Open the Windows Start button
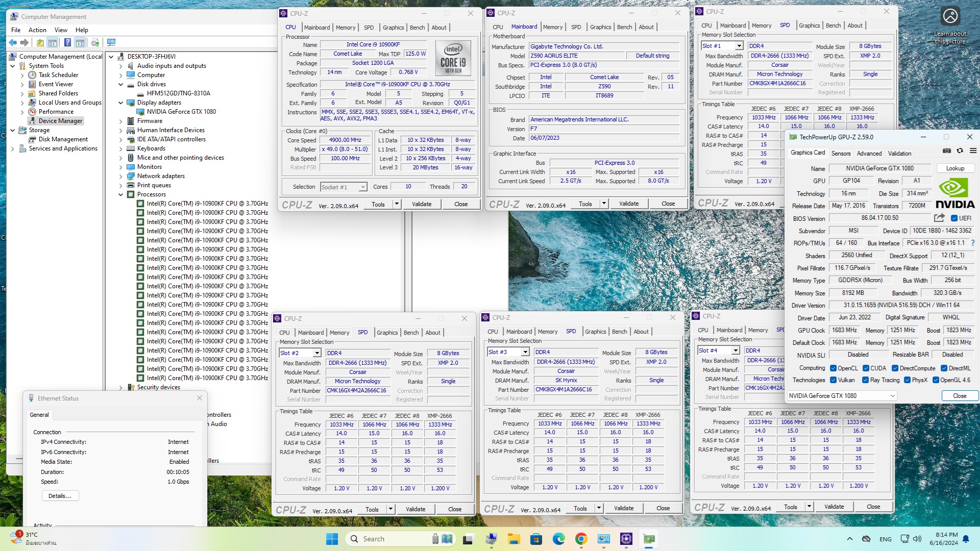The image size is (980, 551). pos(332,539)
